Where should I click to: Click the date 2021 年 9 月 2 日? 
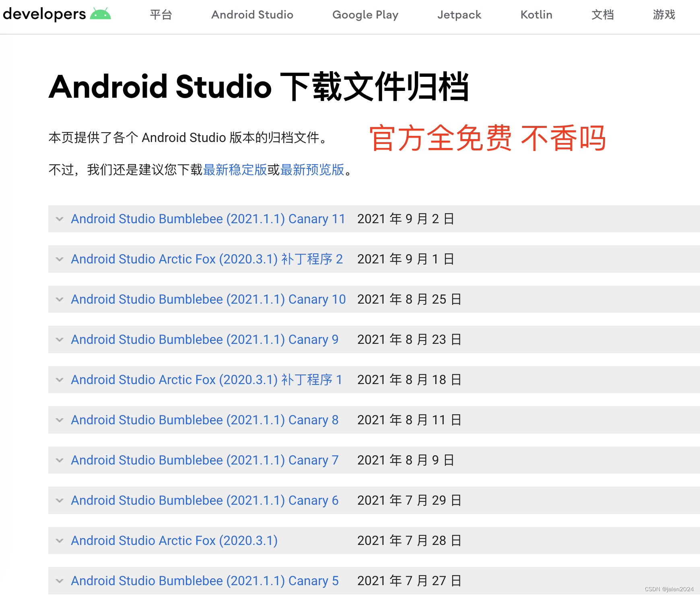(406, 219)
